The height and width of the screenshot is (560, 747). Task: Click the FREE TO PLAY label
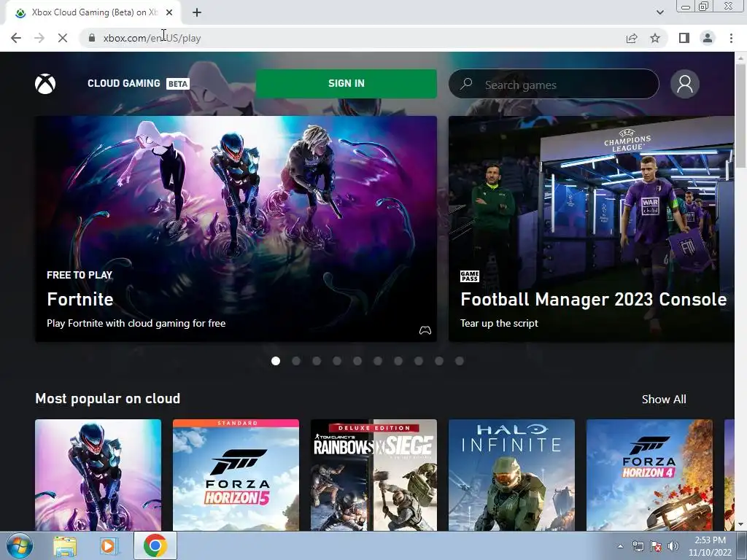(80, 275)
